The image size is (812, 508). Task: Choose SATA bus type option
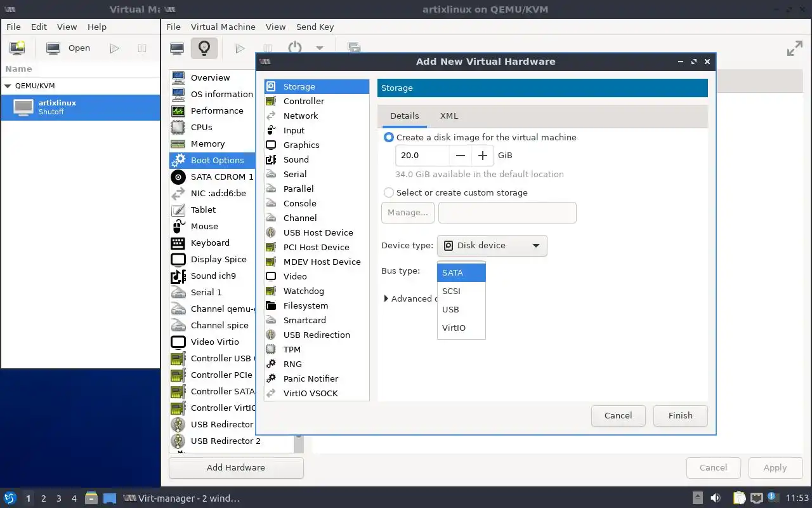coord(461,272)
